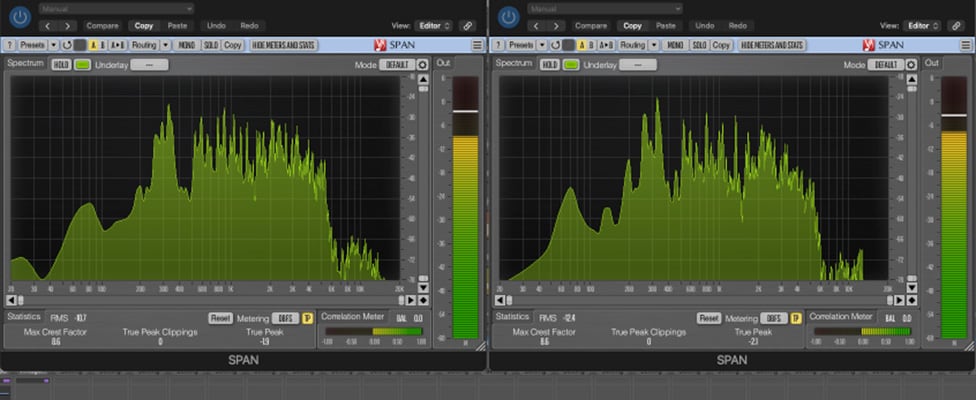Click Redo in right window header
976x400 pixels.
tap(738, 26)
